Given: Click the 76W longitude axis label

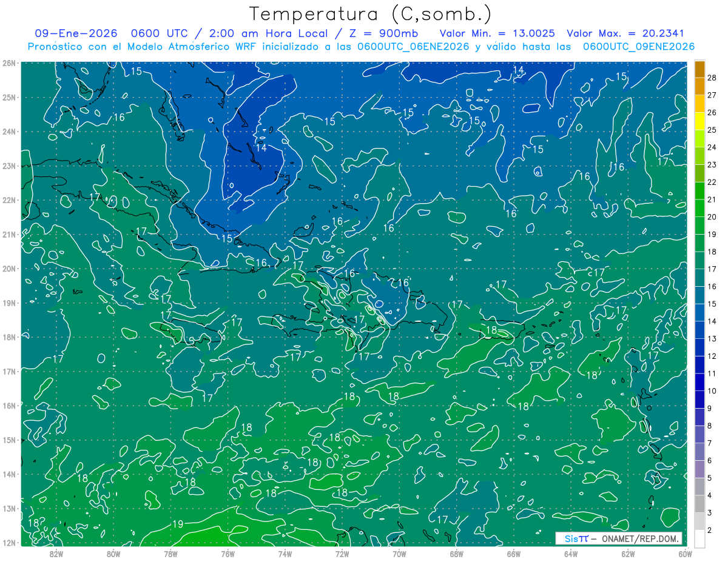Looking at the screenshot, I should (x=227, y=554).
